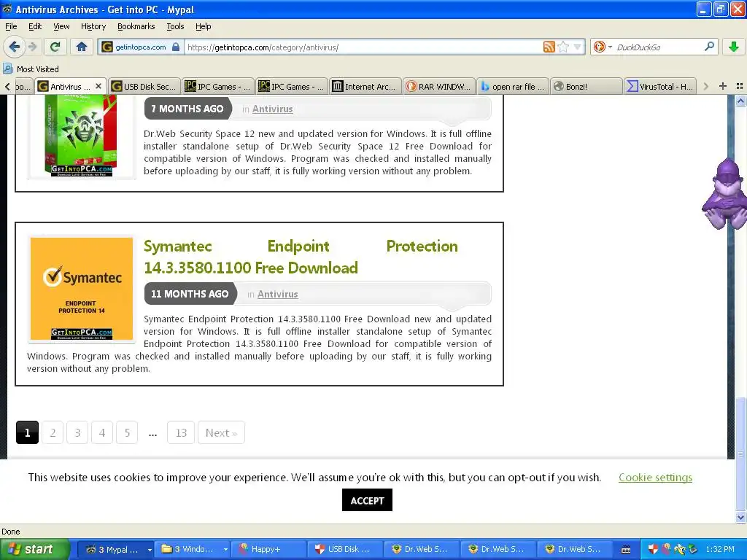Image resolution: width=747 pixels, height=560 pixels.
Task: Open the 3 Windo... folder taskbar group
Action: tap(193, 549)
